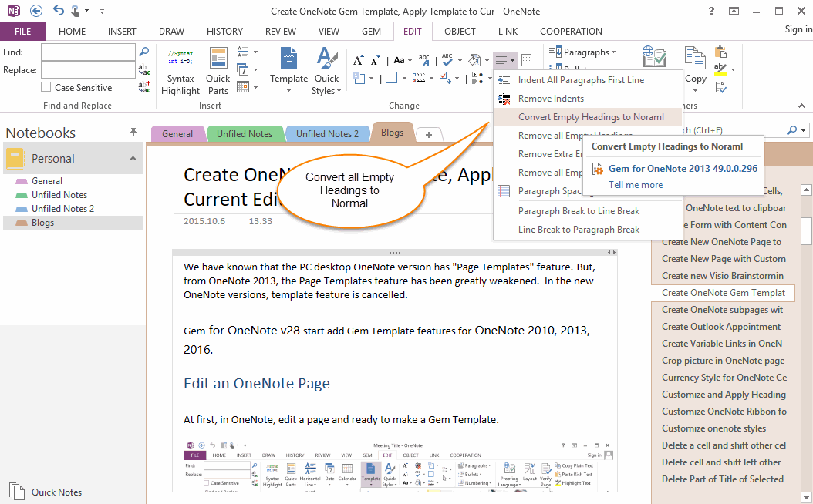Collapse the ribbon with the arrow
The image size is (813, 504).
tap(801, 106)
